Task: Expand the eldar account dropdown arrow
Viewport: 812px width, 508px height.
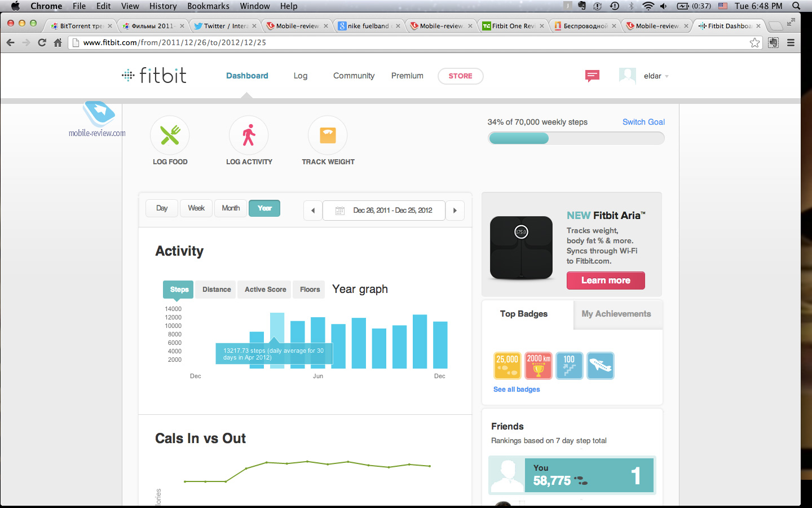Action: (667, 76)
